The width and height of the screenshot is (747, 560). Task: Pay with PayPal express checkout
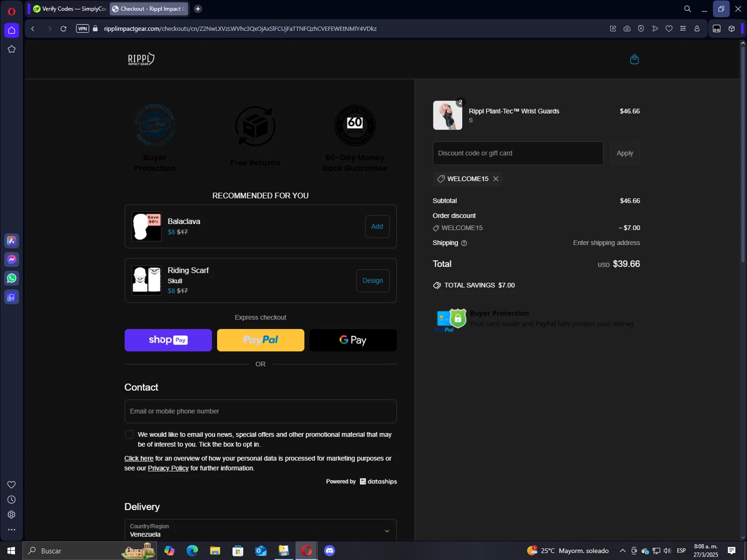pos(260,340)
